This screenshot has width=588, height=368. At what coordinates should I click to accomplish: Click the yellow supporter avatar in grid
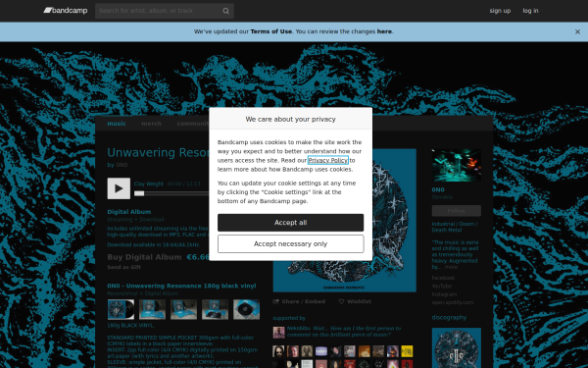(x=407, y=351)
